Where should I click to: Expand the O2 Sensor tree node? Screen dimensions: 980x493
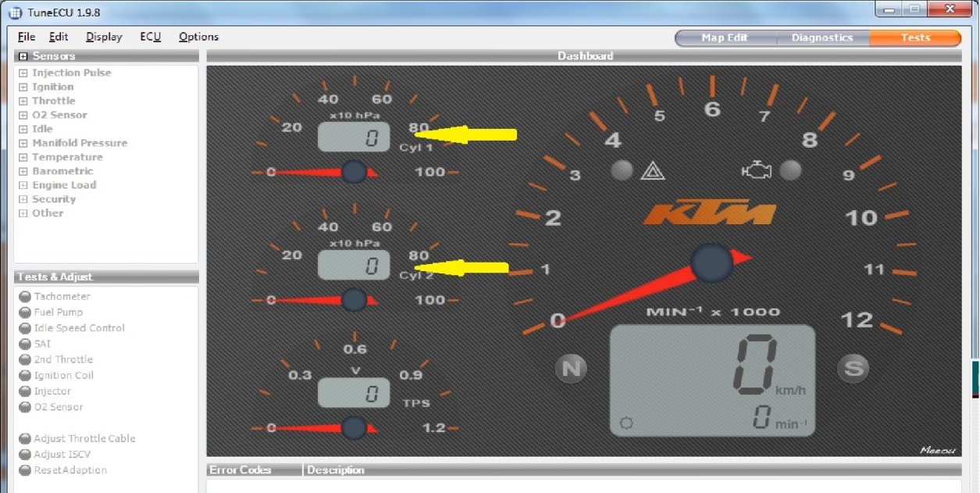point(23,115)
